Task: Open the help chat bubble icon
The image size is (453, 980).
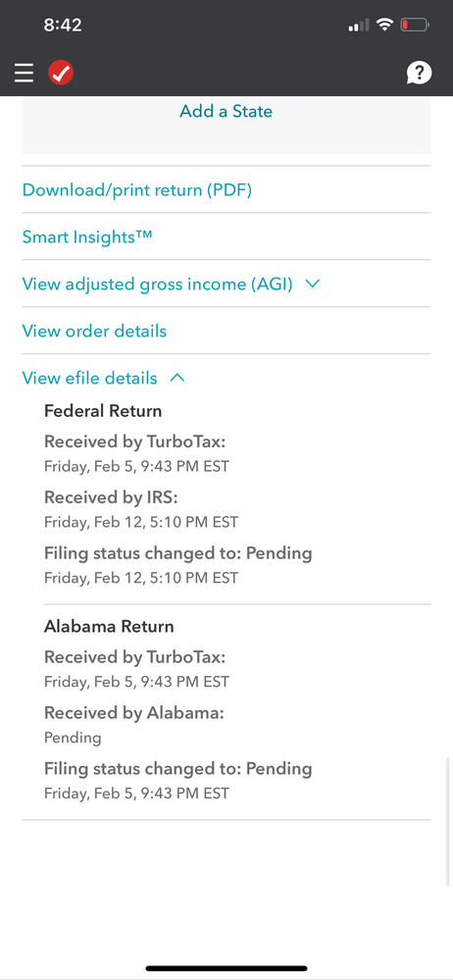Action: coord(419,74)
